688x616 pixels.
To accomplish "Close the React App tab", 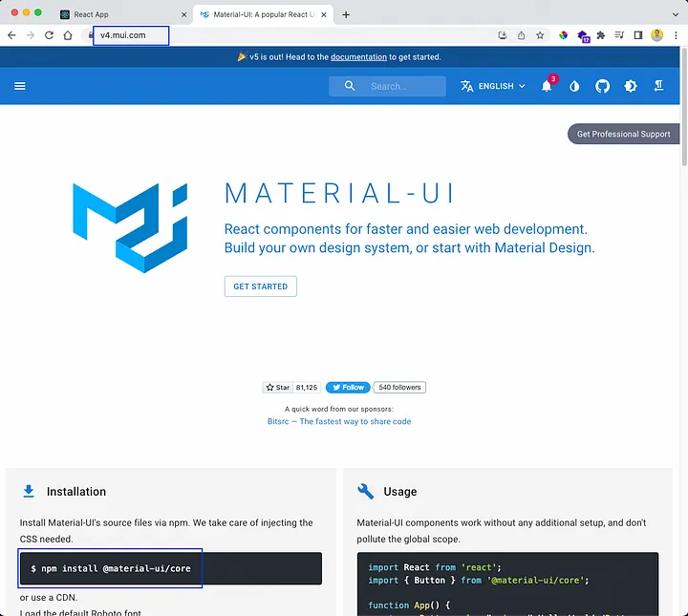I will (183, 15).
